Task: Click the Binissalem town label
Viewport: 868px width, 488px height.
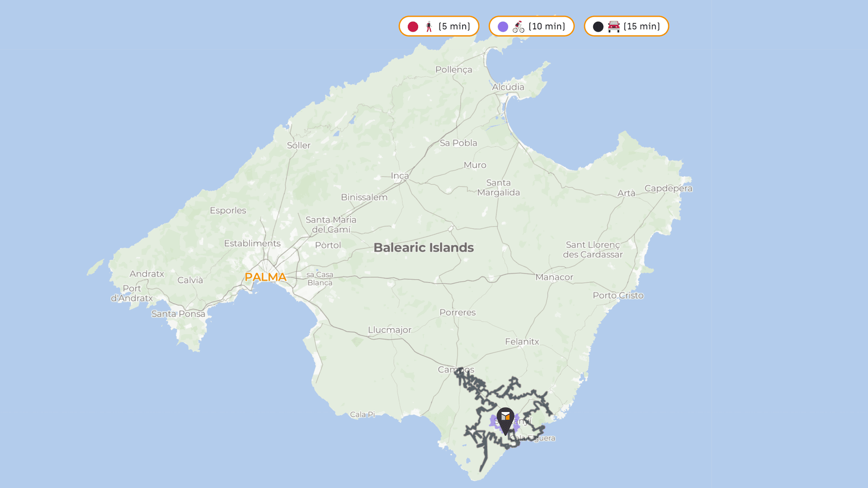Action: 364,197
